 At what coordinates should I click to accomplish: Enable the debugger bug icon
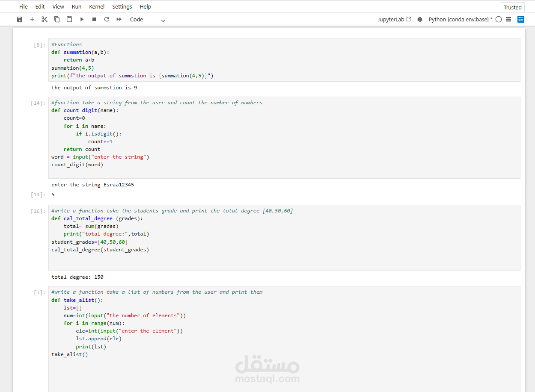click(420, 19)
